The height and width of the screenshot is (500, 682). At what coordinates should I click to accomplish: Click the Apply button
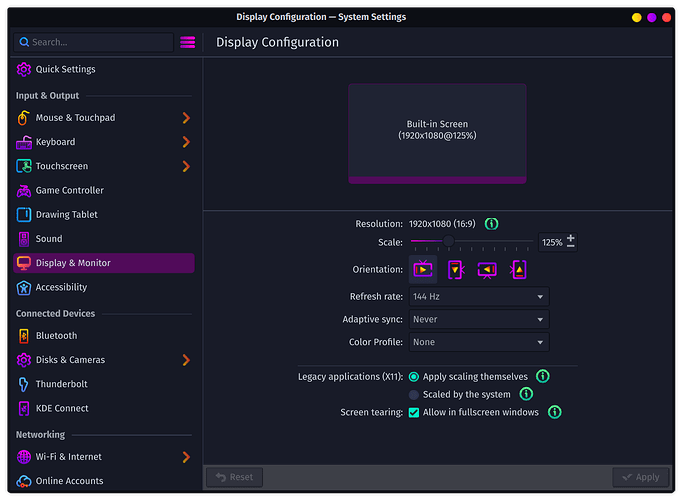point(641,477)
